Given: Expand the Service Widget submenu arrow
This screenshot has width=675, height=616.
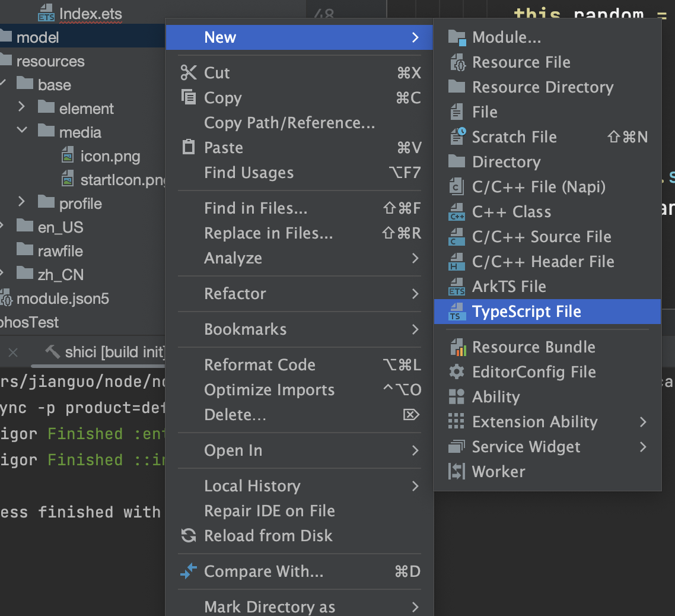Looking at the screenshot, I should click(x=643, y=447).
